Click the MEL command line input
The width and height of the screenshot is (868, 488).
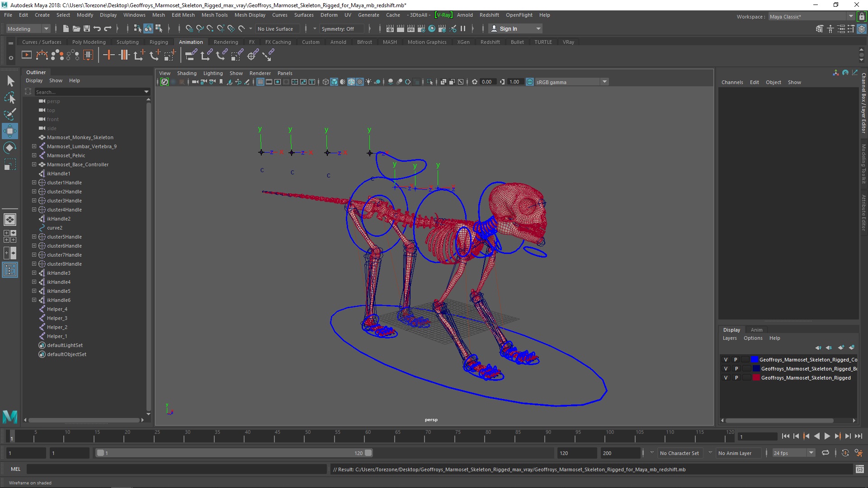pyautogui.click(x=176, y=469)
